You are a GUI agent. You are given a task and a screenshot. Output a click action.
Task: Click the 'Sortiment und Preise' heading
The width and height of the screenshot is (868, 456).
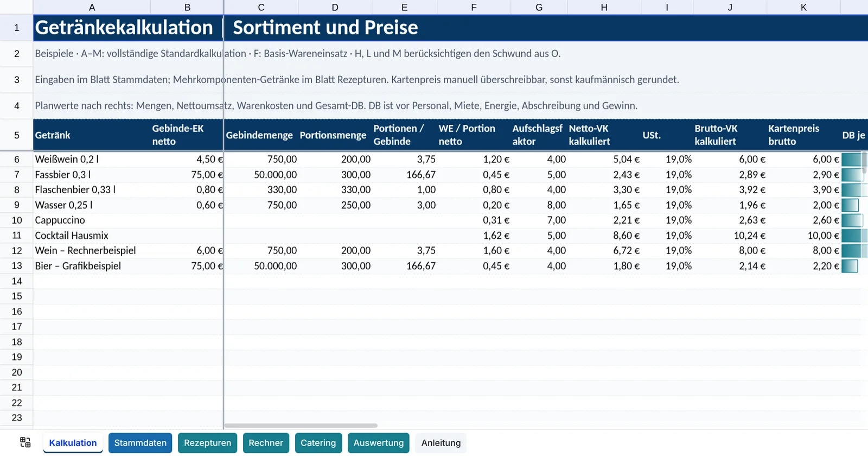click(325, 28)
